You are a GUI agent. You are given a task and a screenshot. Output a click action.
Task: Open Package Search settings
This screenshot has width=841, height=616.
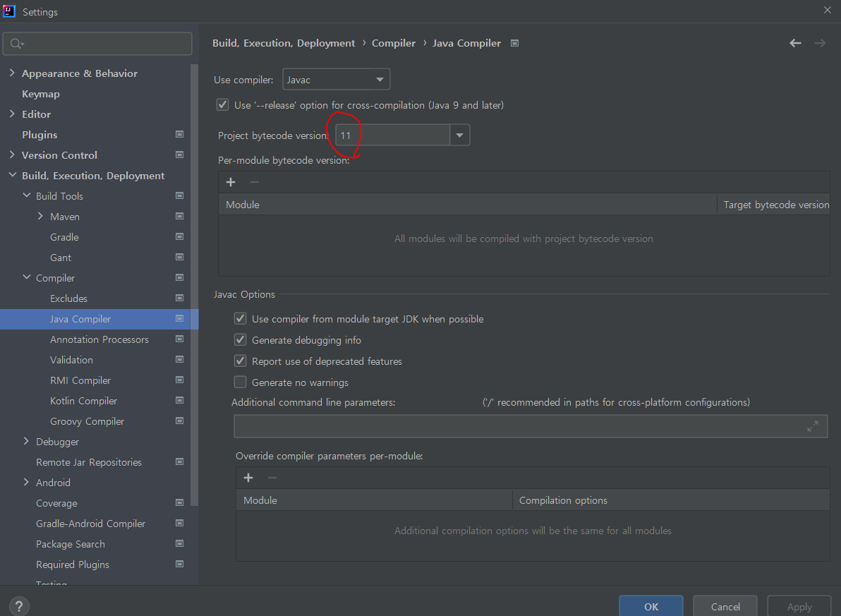click(x=71, y=544)
